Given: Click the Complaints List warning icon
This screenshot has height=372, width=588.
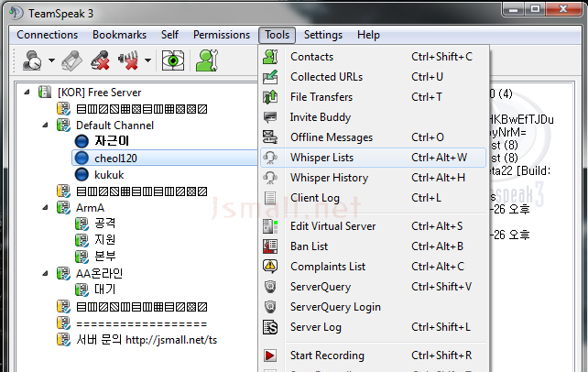Looking at the screenshot, I should coord(270,267).
